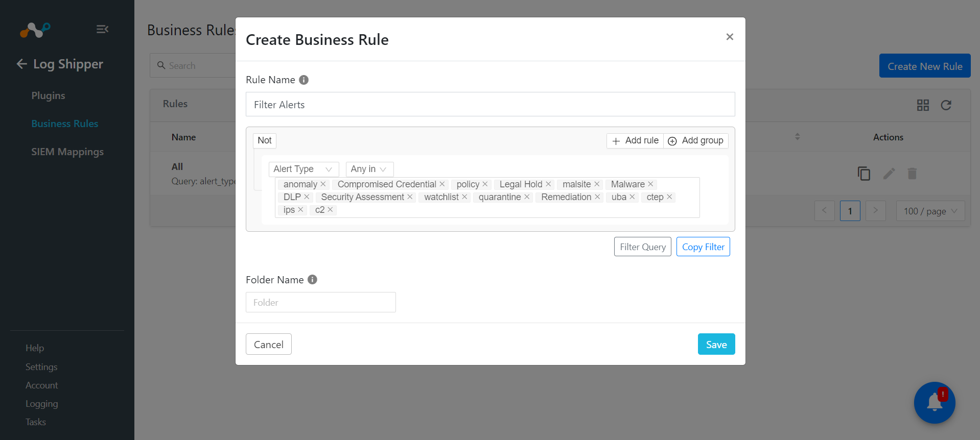Remove the malsite tag
Viewport: 980px width, 440px height.
coord(597,184)
